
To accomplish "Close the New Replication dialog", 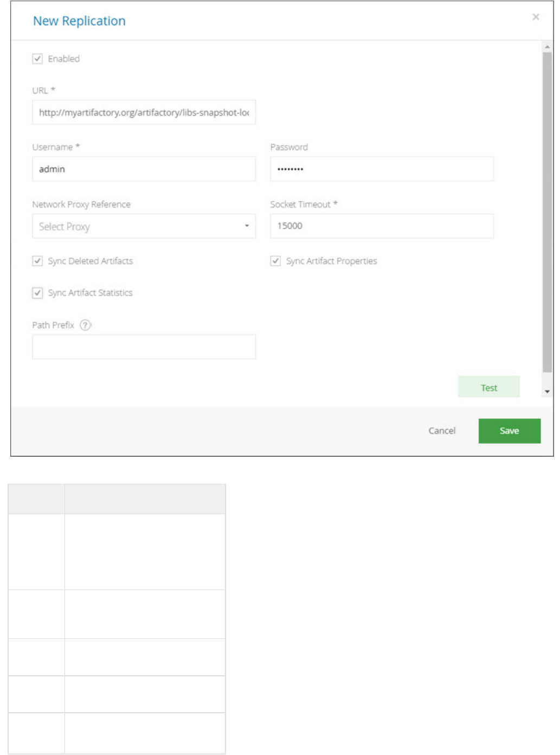I will (x=536, y=17).
